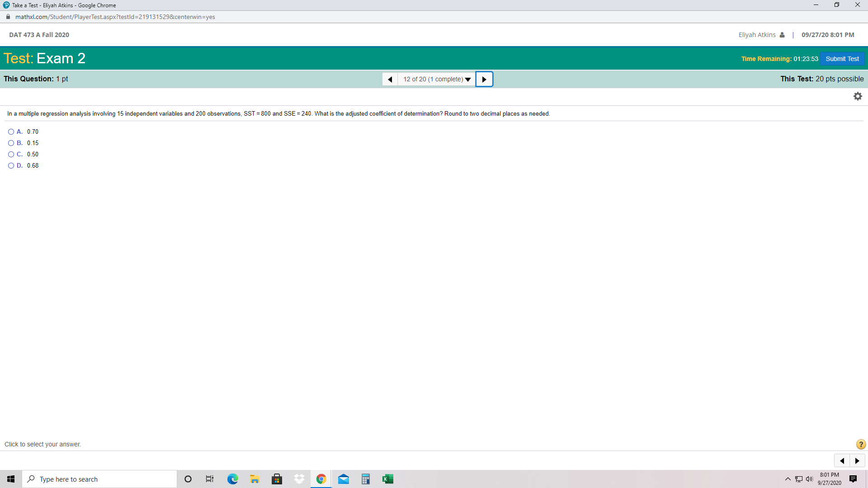This screenshot has width=868, height=488.
Task: Choose option D, 0.68
Action: pyautogui.click(x=10, y=165)
